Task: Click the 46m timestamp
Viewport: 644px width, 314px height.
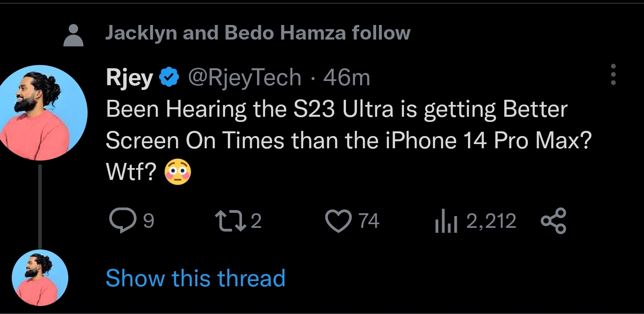Action: [x=347, y=78]
